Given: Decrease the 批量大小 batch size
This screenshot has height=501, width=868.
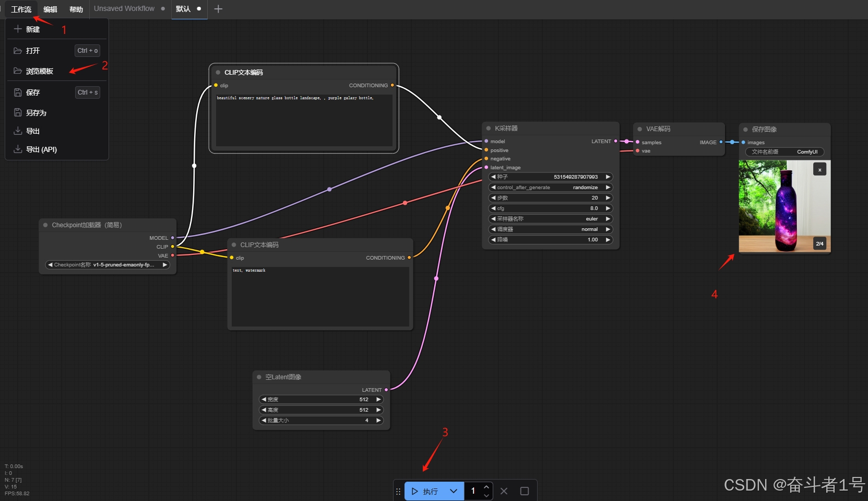Looking at the screenshot, I should tap(264, 421).
